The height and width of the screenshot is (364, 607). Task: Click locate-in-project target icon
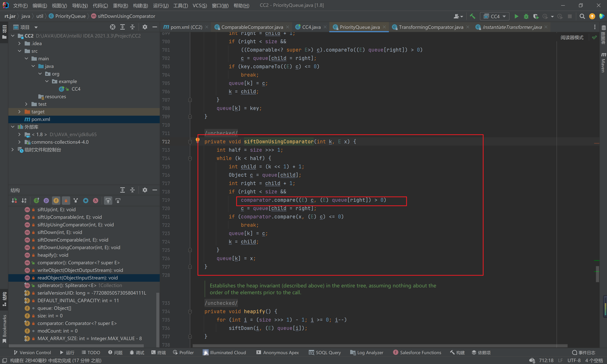click(x=113, y=27)
